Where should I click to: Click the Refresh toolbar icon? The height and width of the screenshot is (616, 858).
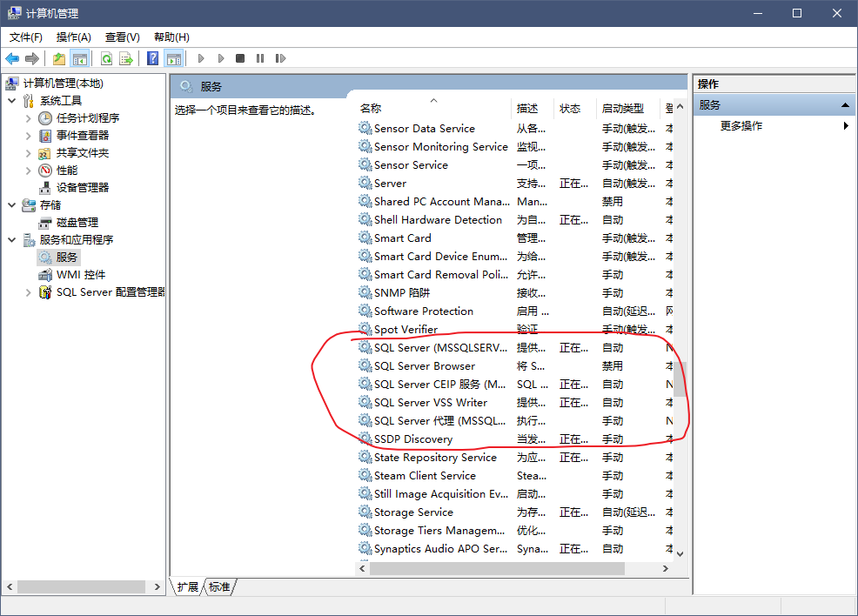pyautogui.click(x=107, y=58)
